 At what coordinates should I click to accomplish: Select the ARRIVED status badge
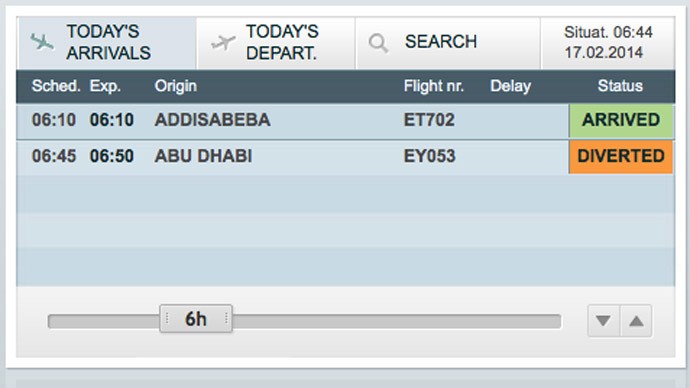621,120
